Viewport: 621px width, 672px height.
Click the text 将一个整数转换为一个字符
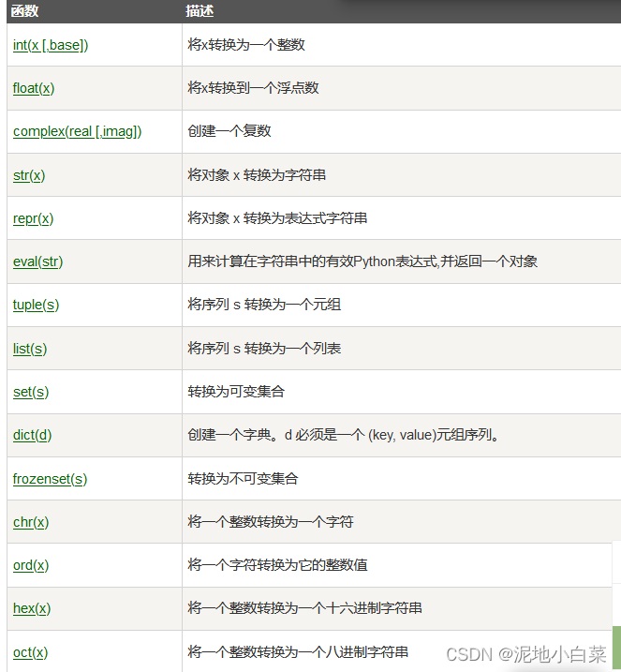(x=271, y=521)
